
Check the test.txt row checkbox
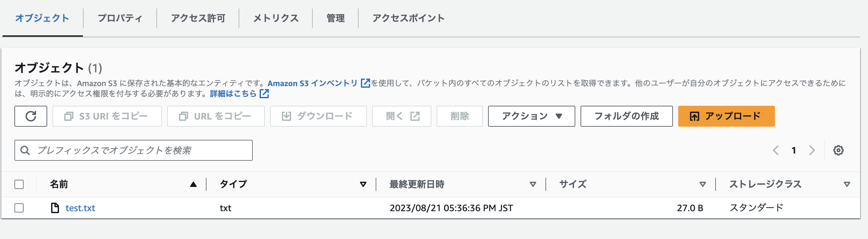[x=19, y=208]
